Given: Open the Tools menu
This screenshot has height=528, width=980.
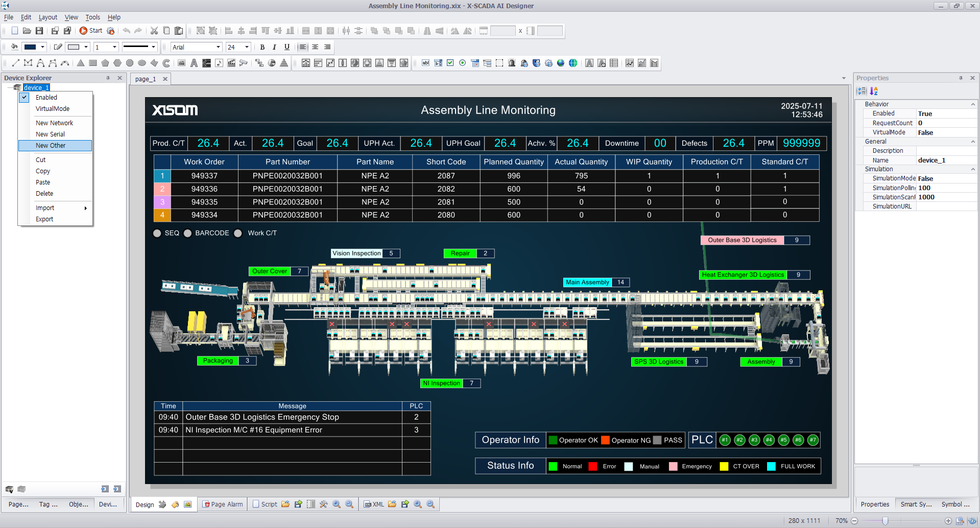Looking at the screenshot, I should tap(93, 17).
